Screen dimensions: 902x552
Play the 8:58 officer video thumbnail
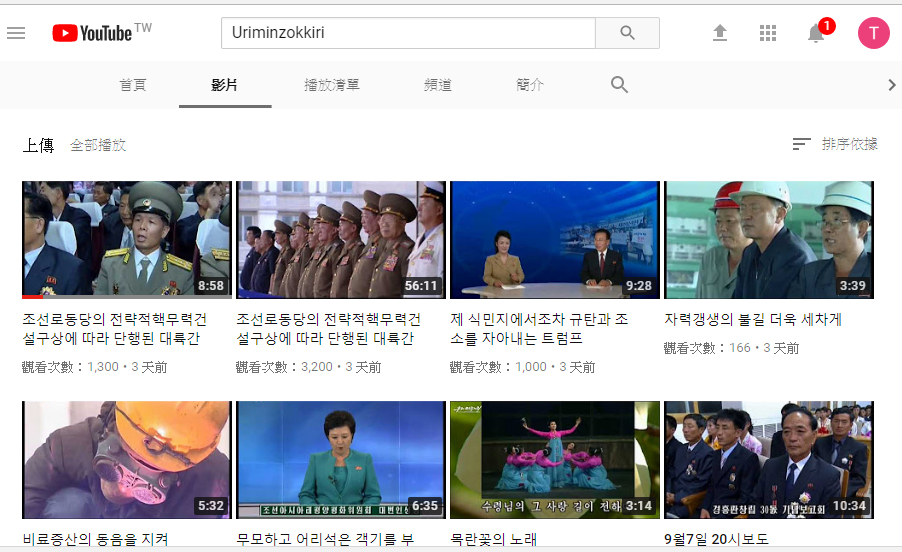pos(127,240)
